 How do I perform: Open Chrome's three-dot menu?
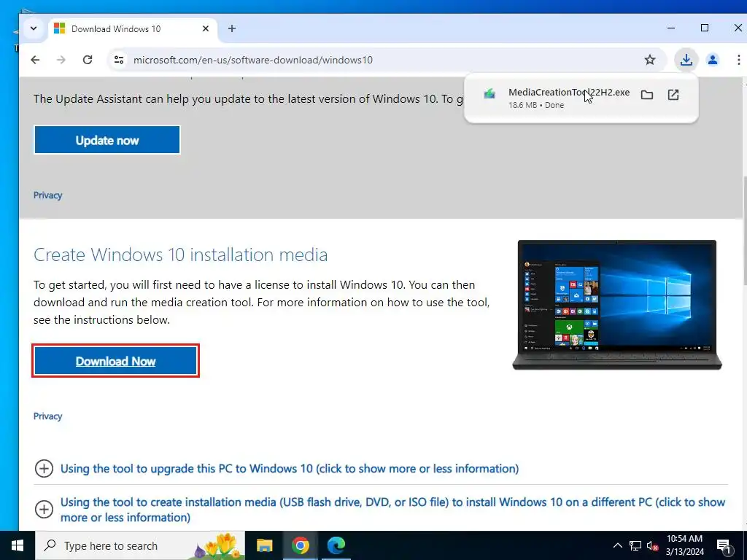[x=738, y=60]
